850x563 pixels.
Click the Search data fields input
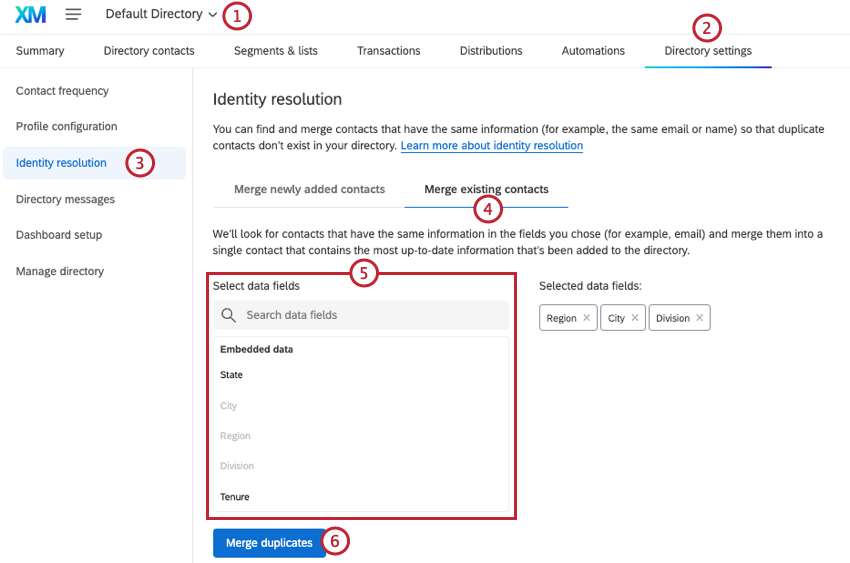(x=370, y=315)
